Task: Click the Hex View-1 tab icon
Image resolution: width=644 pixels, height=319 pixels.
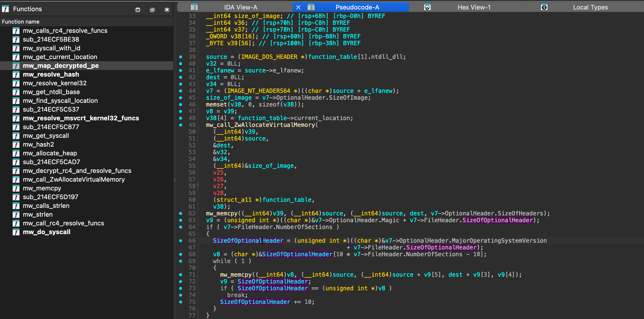Action: point(427,7)
